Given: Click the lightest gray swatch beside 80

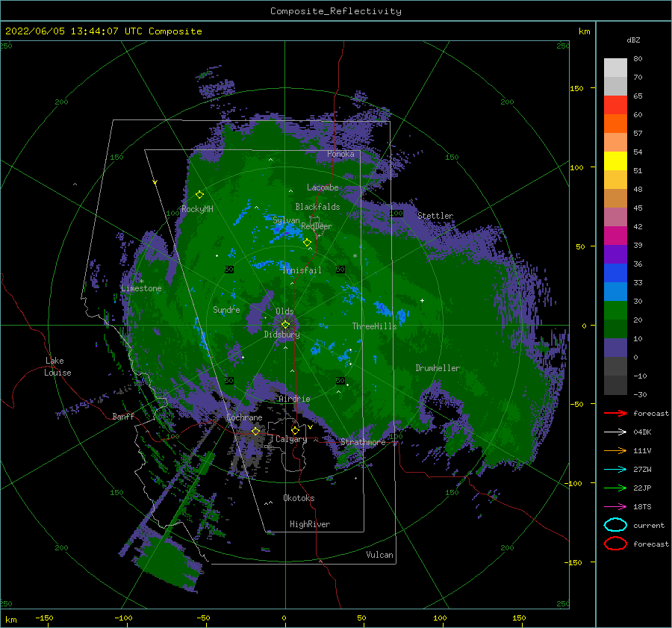Looking at the screenshot, I should [615, 68].
